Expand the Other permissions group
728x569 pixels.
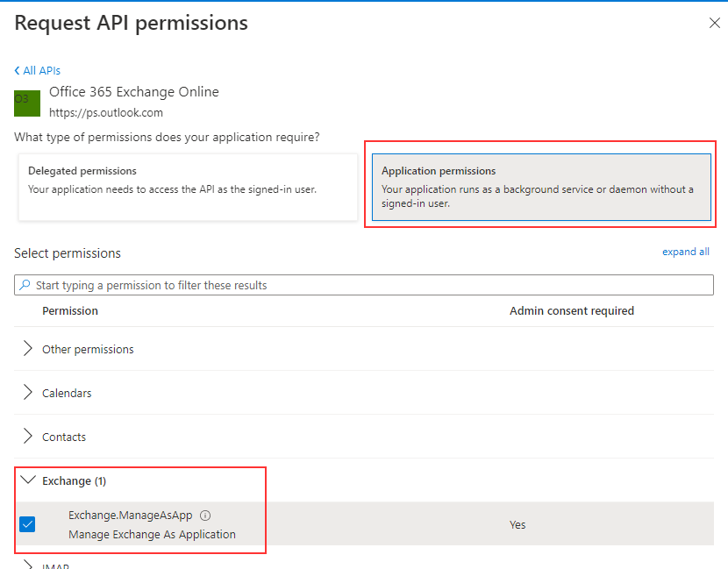click(x=28, y=349)
